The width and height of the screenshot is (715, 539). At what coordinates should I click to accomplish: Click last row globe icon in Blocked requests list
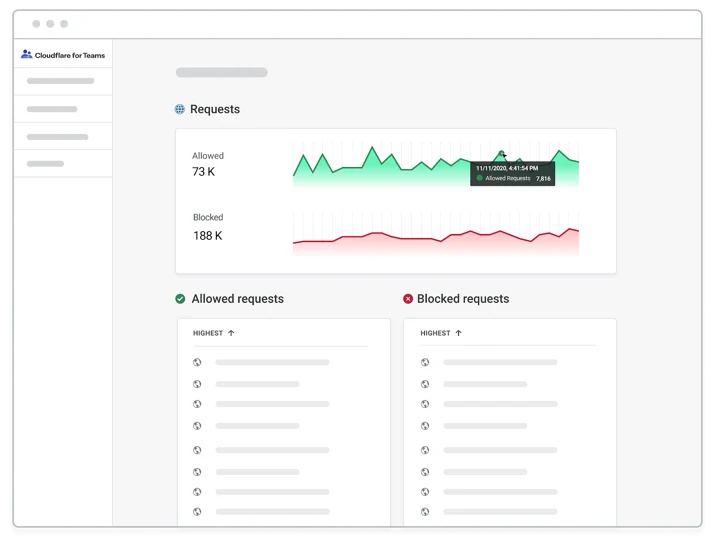(x=425, y=512)
